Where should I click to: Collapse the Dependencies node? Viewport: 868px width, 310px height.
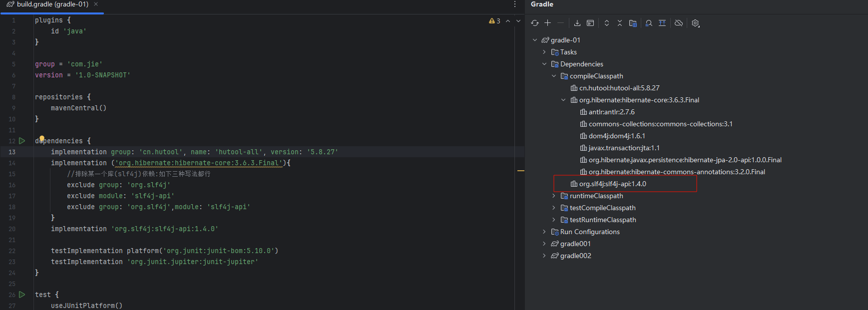(544, 64)
